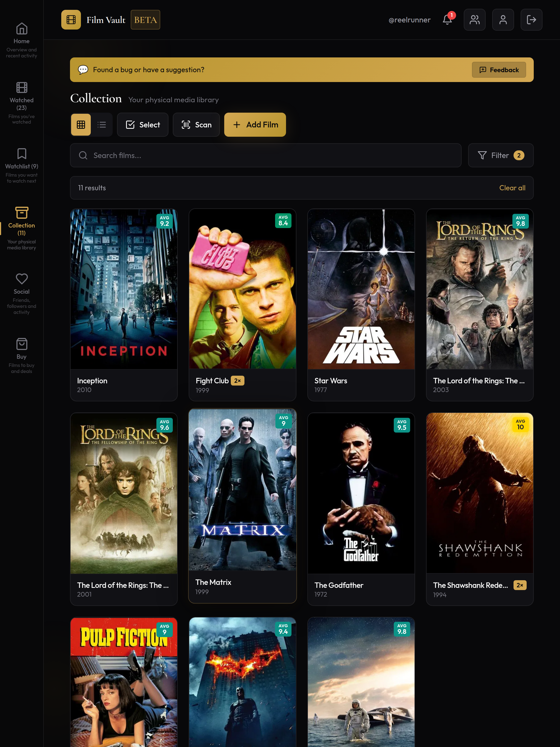560x747 pixels.
Task: Open Watched (23) in the sidebar
Action: (x=22, y=103)
